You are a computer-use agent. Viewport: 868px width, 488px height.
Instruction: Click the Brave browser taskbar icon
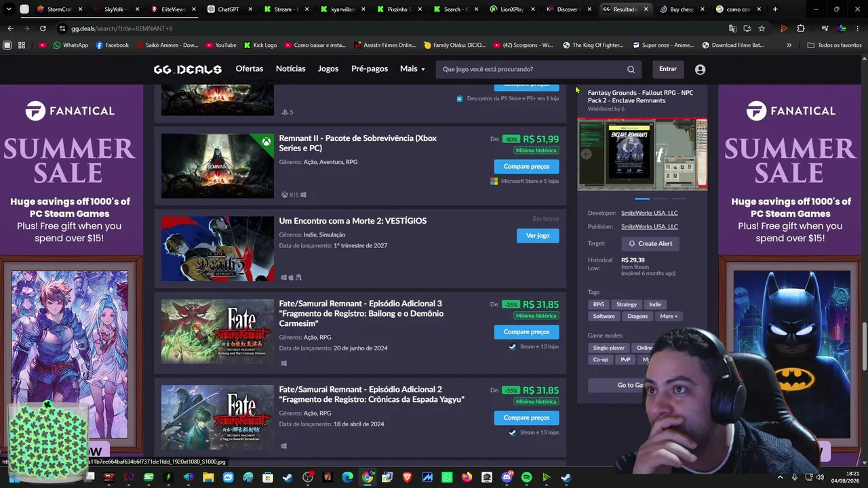pyautogui.click(x=407, y=477)
